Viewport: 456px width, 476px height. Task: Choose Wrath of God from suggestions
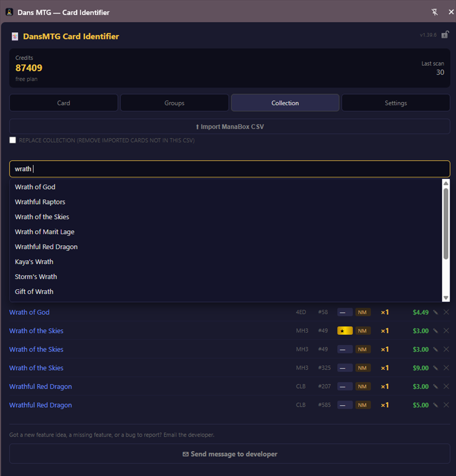226,187
